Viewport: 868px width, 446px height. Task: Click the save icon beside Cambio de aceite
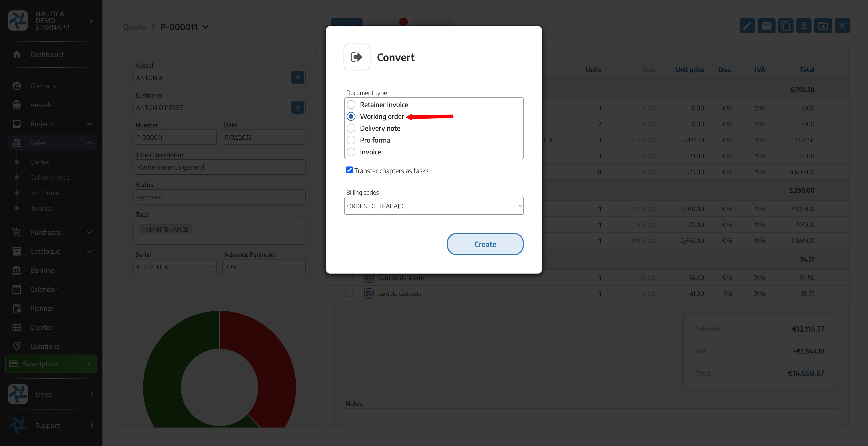click(369, 278)
